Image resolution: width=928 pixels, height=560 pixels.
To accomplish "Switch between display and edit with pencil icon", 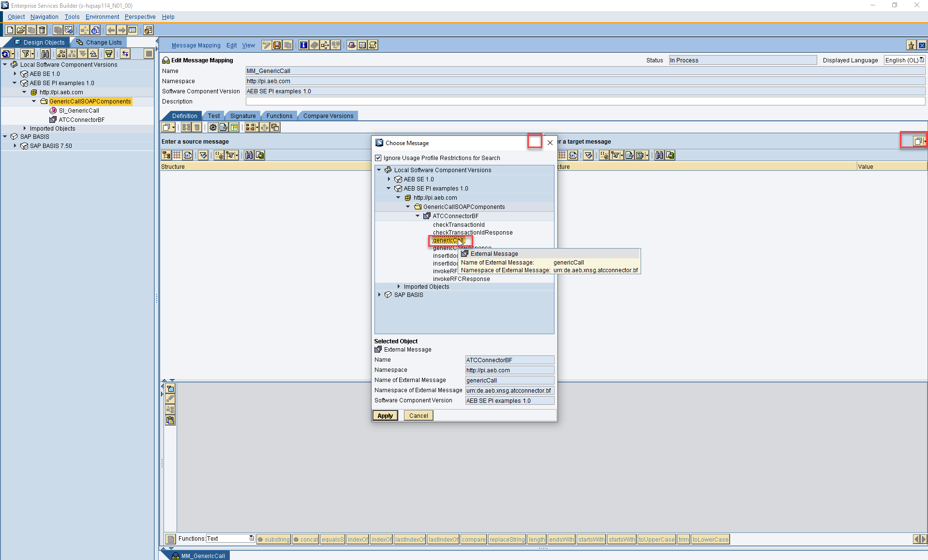I will point(267,45).
